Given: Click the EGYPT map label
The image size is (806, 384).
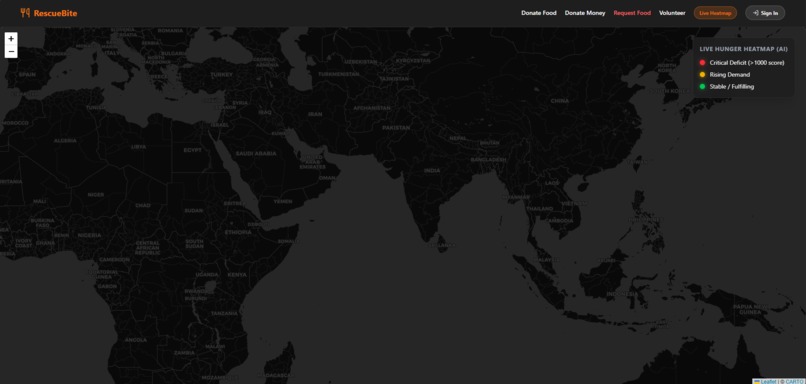Looking at the screenshot, I should [x=193, y=150].
